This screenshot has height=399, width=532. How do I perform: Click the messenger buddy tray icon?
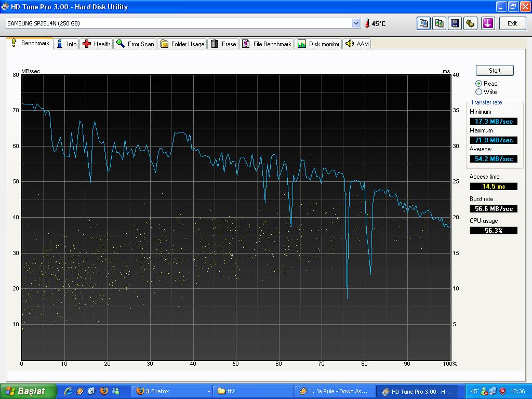(485, 391)
